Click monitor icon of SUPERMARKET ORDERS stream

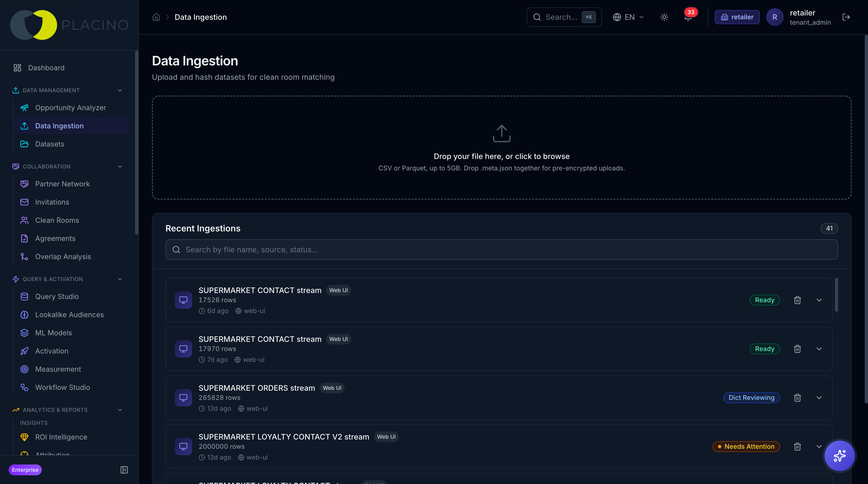[183, 398]
